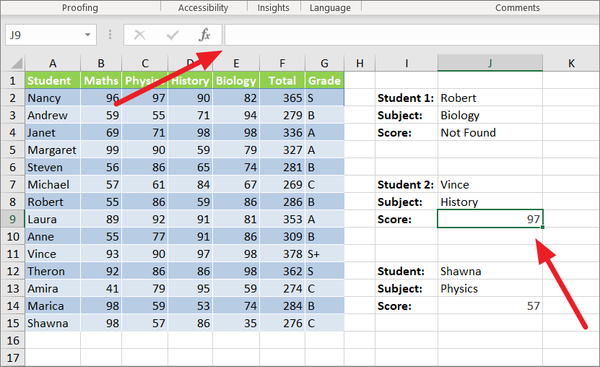This screenshot has width=600, height=367.
Task: Click the Not Found result cell
Action: pos(490,133)
